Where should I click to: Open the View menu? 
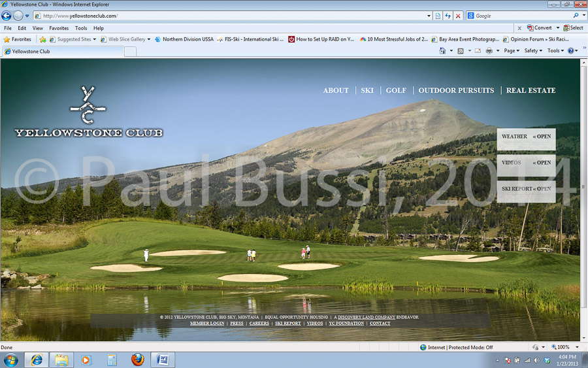[37, 28]
